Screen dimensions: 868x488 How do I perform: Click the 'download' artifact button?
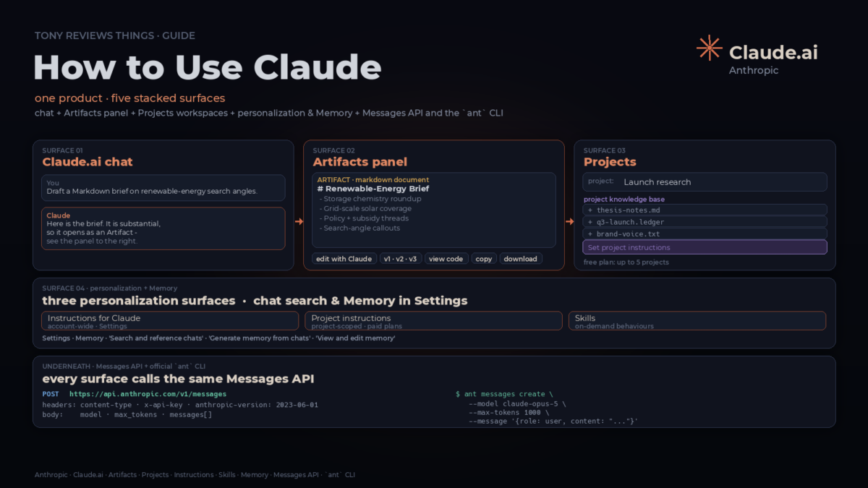(521, 259)
